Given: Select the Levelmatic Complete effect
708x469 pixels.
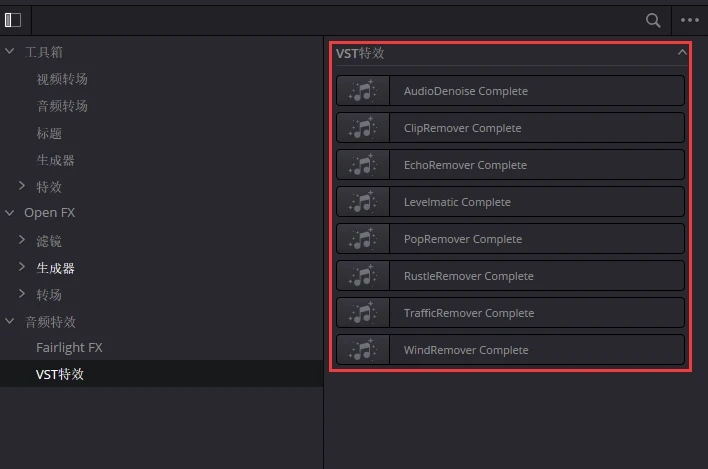Looking at the screenshot, I should (457, 202).
